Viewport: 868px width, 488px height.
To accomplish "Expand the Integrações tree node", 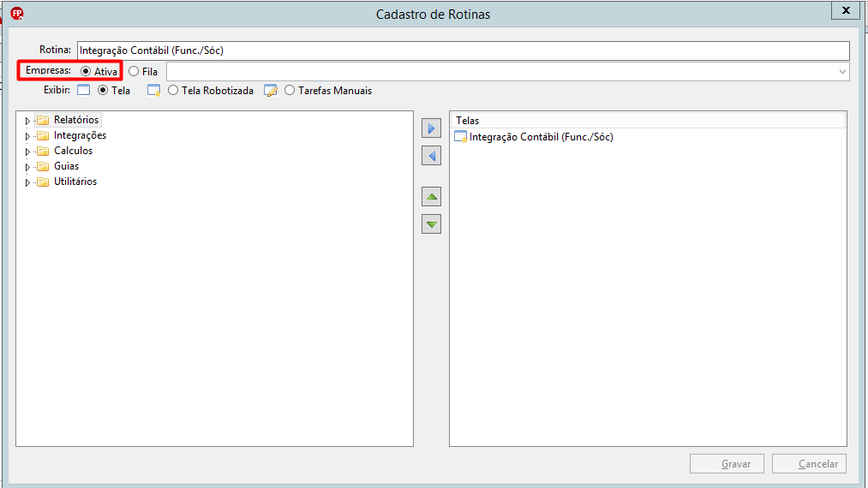I will click(x=27, y=136).
